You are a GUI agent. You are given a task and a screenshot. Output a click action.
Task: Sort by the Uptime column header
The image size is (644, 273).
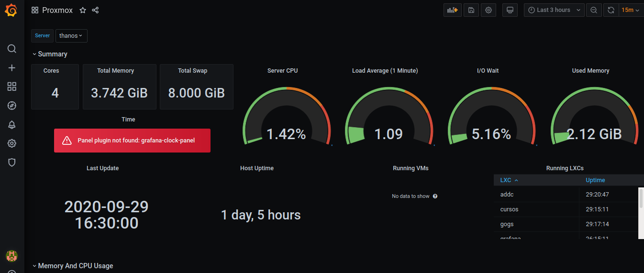595,180
